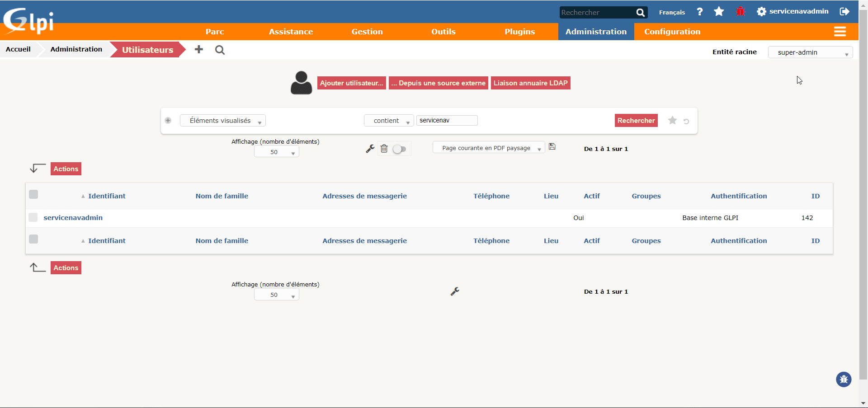Open the help icon in the top bar
The height and width of the screenshot is (408, 868).
(699, 12)
